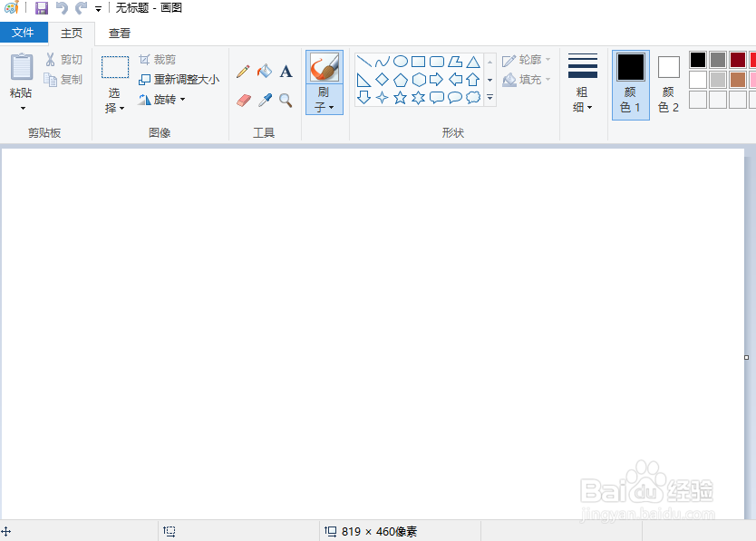Switch to the 查看 (View) tab
The image size is (756, 541).
click(x=119, y=33)
